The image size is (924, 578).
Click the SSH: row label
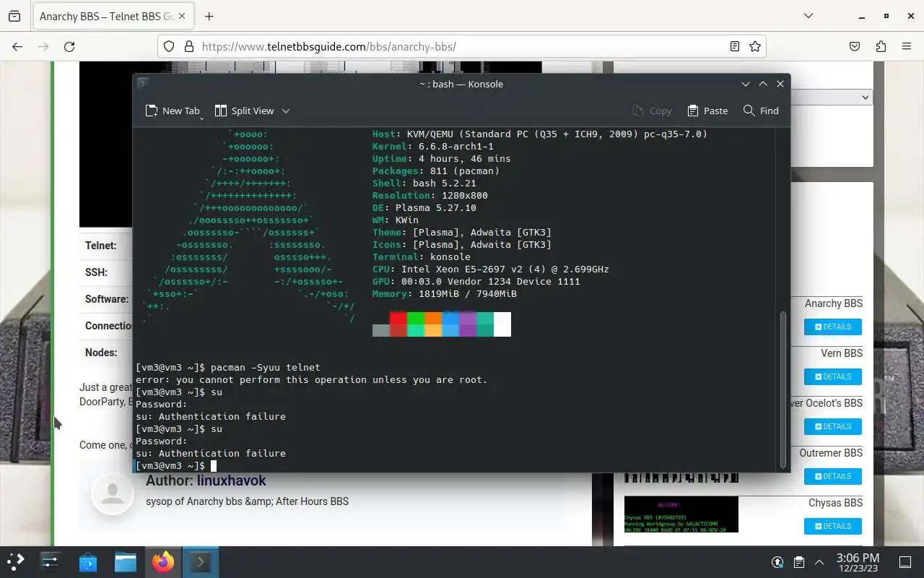tap(96, 272)
